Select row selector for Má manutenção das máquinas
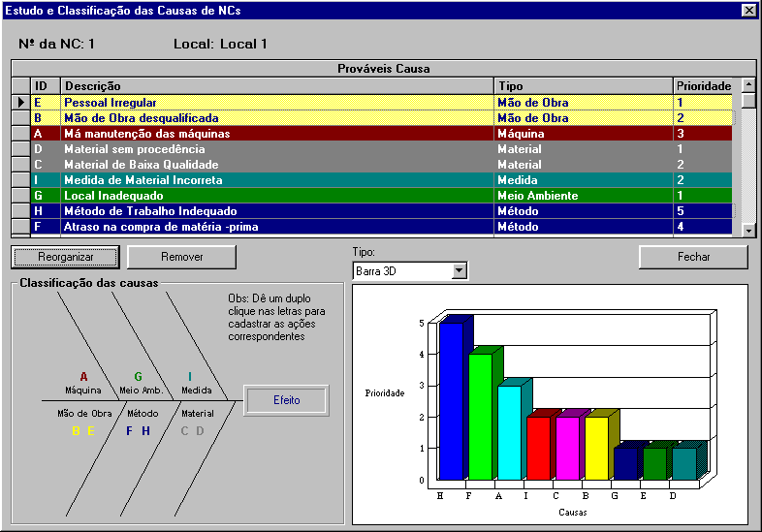The width and height of the screenshot is (762, 532). point(21,133)
